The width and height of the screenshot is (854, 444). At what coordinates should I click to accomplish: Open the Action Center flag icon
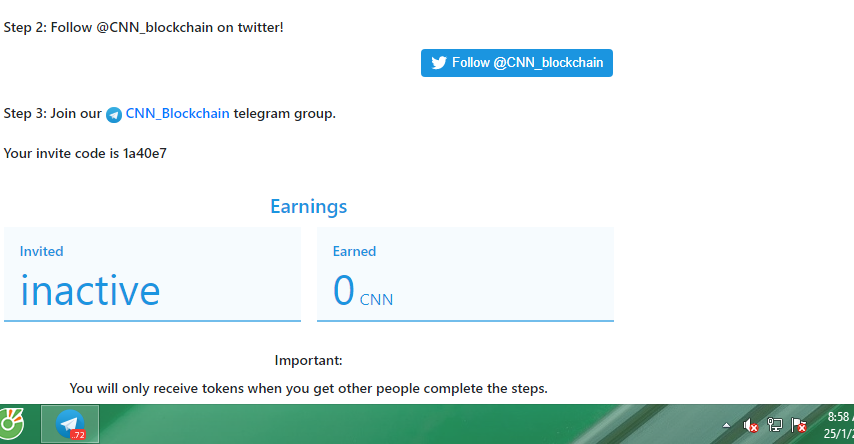pos(799,425)
